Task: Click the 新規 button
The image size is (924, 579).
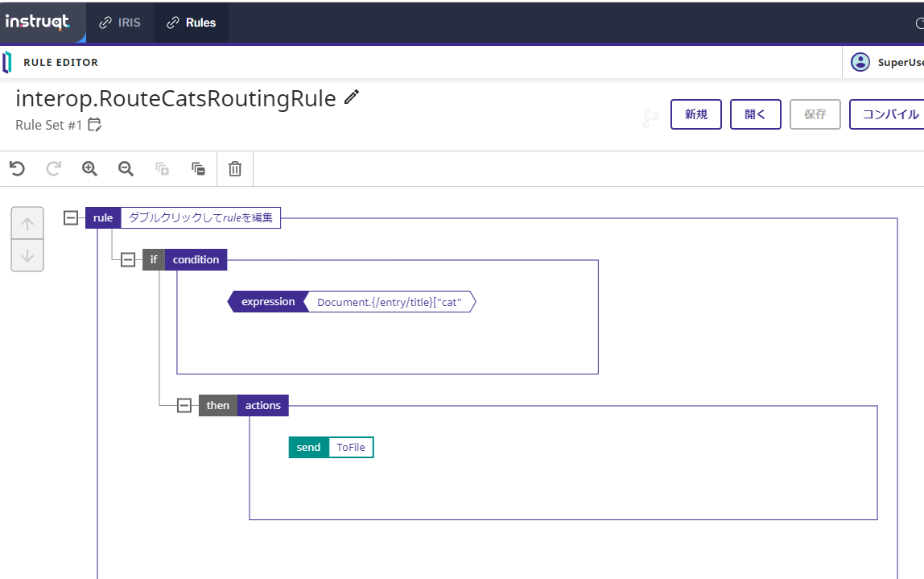Action: 695,114
